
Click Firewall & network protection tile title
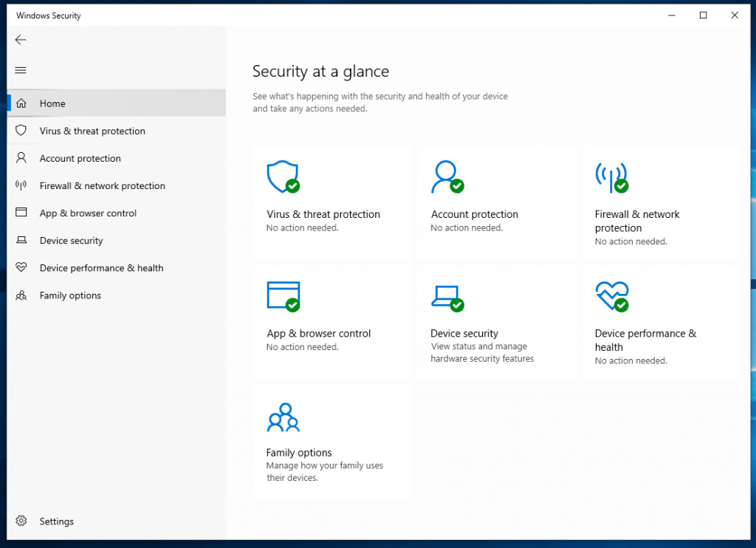[637, 221]
